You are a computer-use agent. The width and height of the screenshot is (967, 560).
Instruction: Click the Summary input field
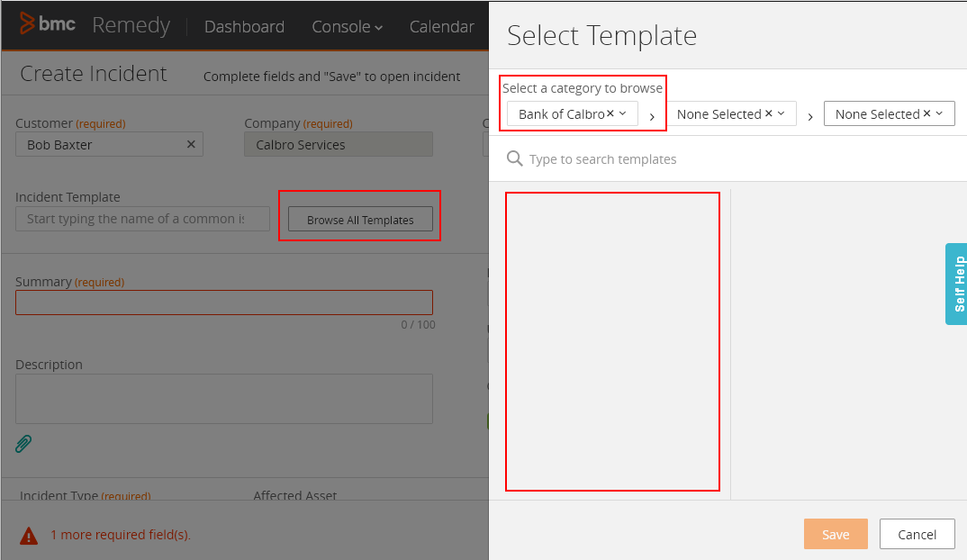pos(224,303)
